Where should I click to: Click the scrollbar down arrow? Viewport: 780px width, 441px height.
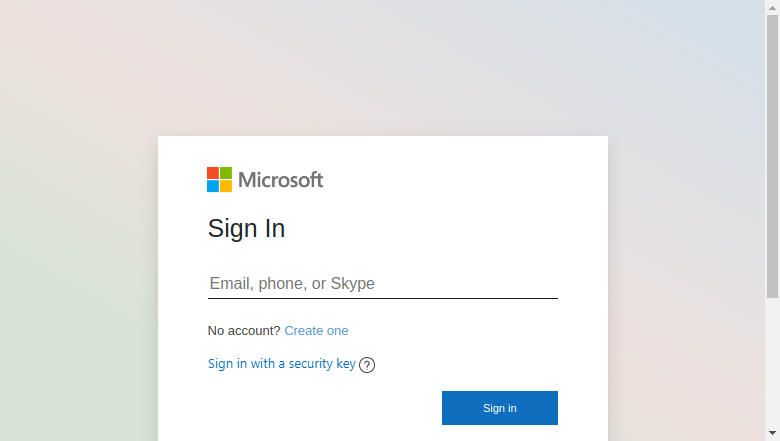772,434
